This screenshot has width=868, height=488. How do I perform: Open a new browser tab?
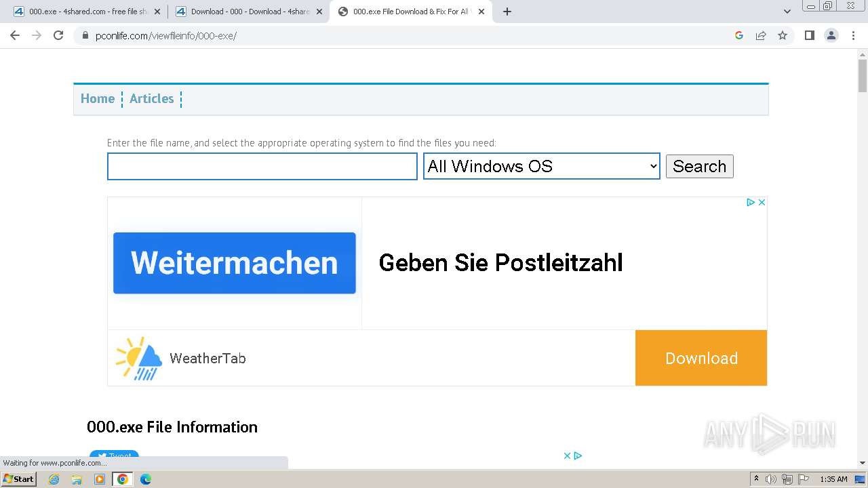point(507,12)
